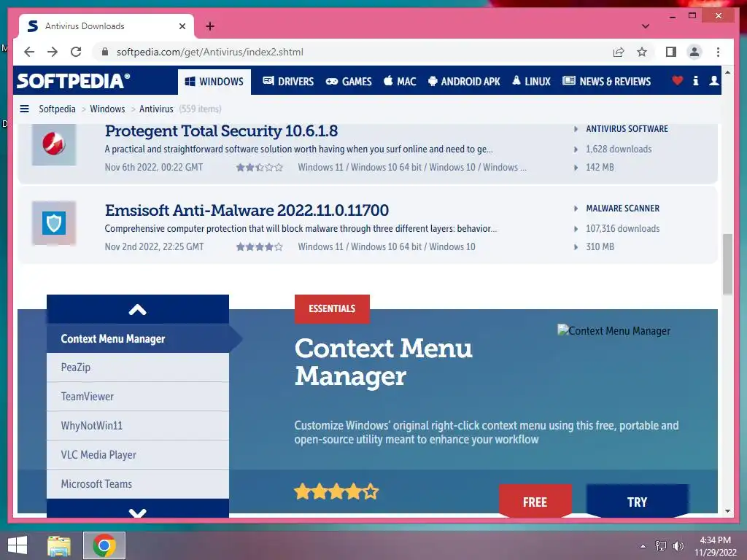Image resolution: width=747 pixels, height=560 pixels.
Task: Click the Context Menu Manager broken image
Action: point(614,330)
